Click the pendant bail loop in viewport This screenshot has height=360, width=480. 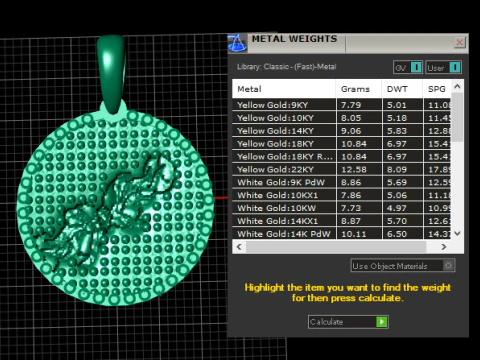[112, 73]
